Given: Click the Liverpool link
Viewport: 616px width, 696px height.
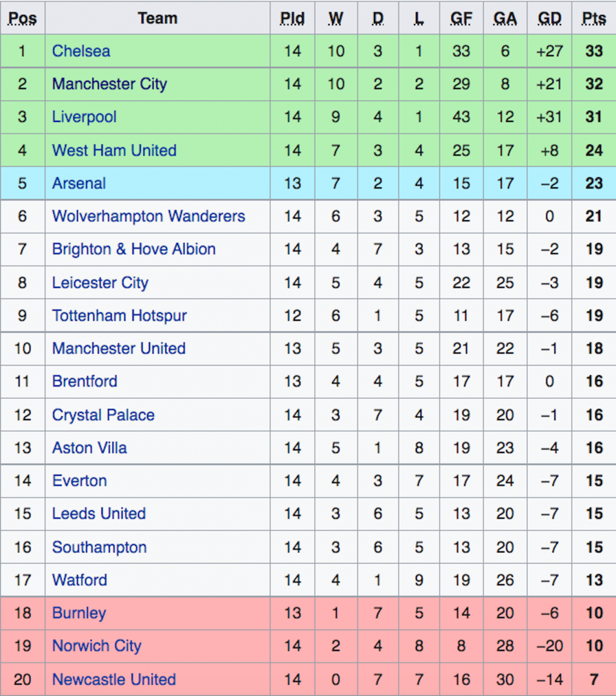Looking at the screenshot, I should (84, 117).
